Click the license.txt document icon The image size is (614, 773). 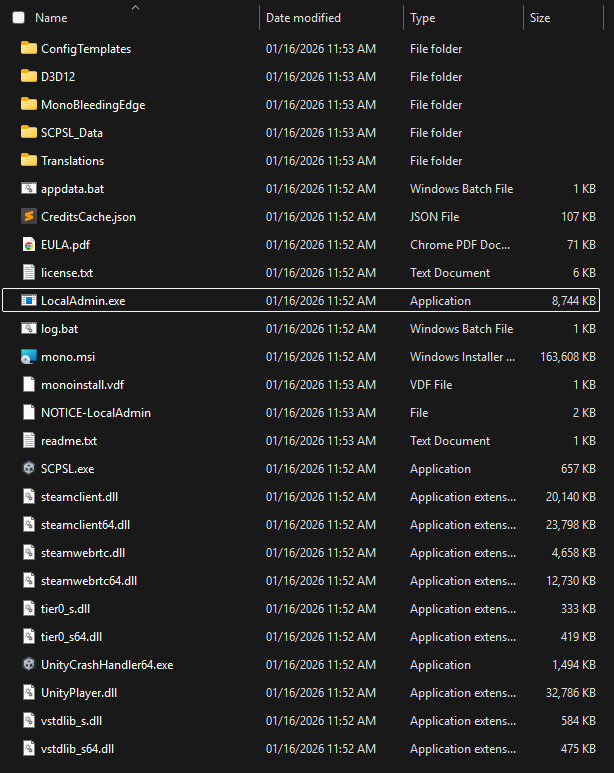29,272
